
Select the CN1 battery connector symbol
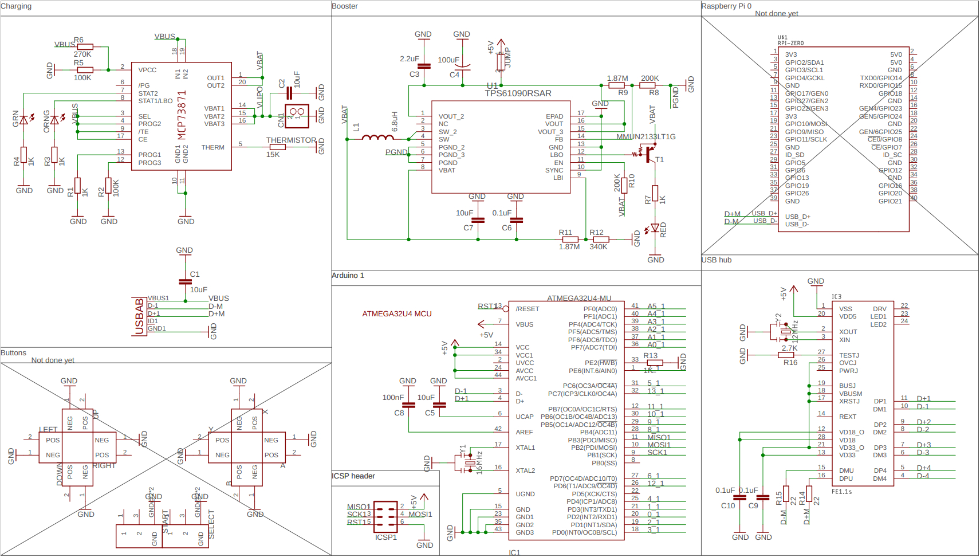297,116
